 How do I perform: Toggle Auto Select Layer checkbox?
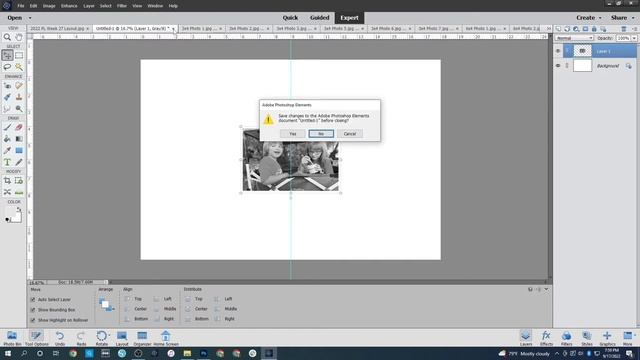click(x=33, y=300)
